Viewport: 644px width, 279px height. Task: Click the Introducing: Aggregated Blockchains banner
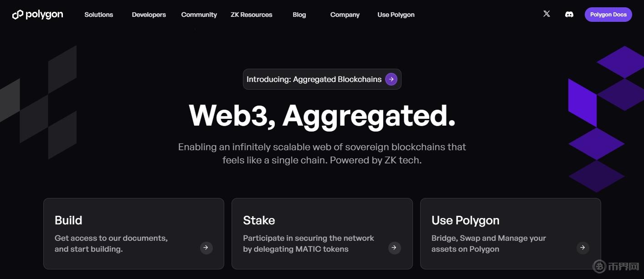tap(314, 79)
